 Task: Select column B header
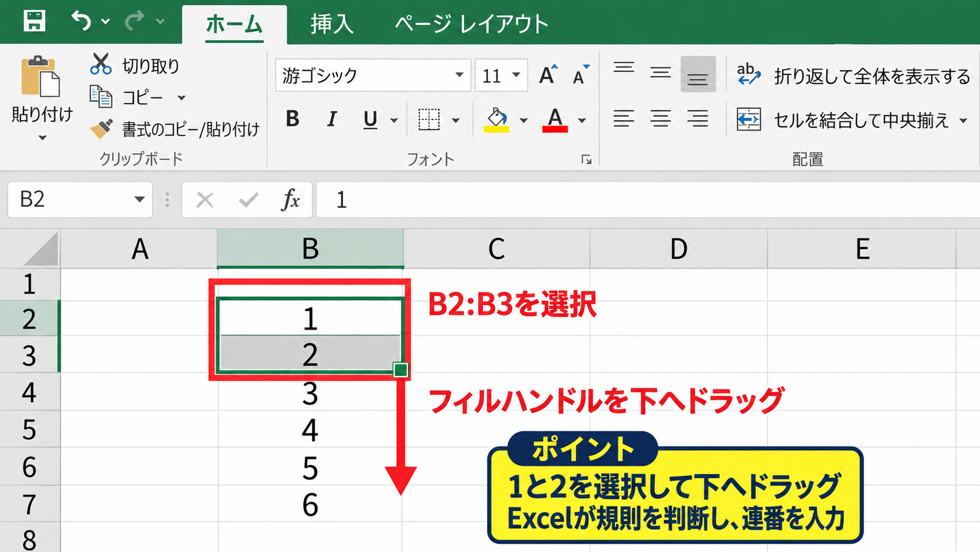pos(310,249)
